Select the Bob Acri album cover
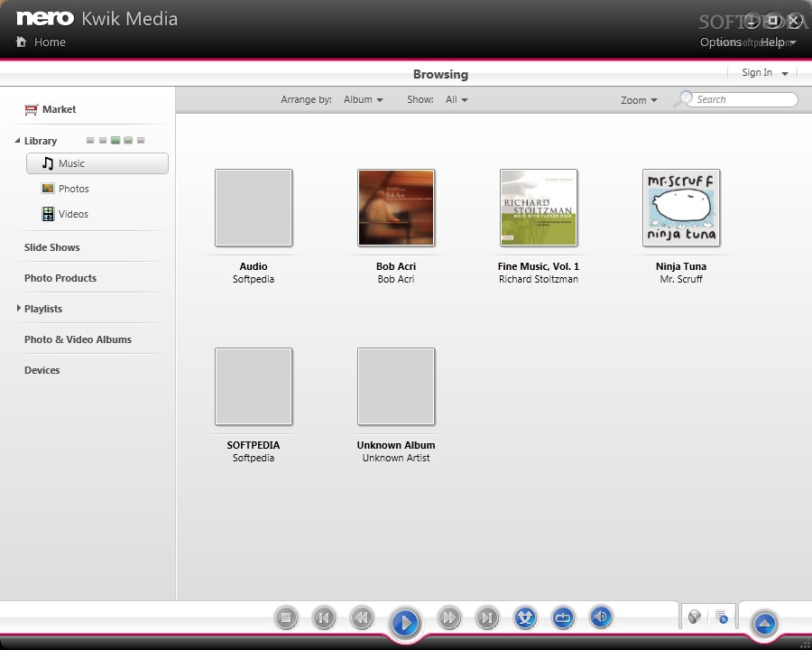The width and height of the screenshot is (812, 650). point(396,208)
